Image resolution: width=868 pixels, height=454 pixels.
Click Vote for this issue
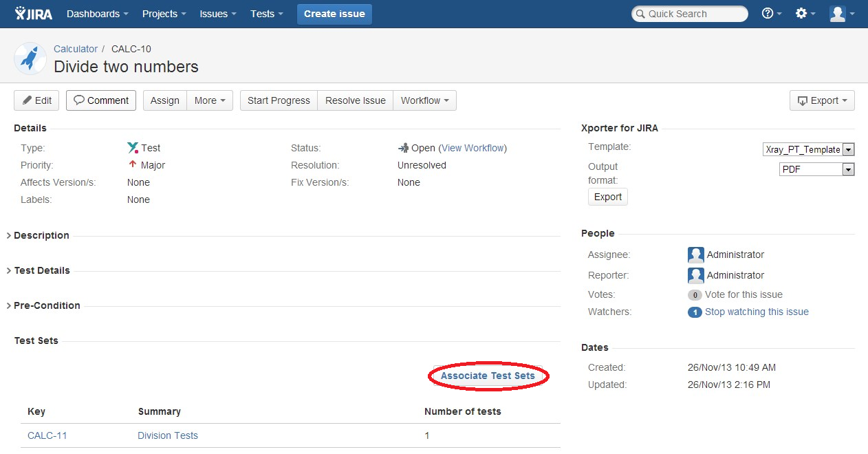click(744, 294)
